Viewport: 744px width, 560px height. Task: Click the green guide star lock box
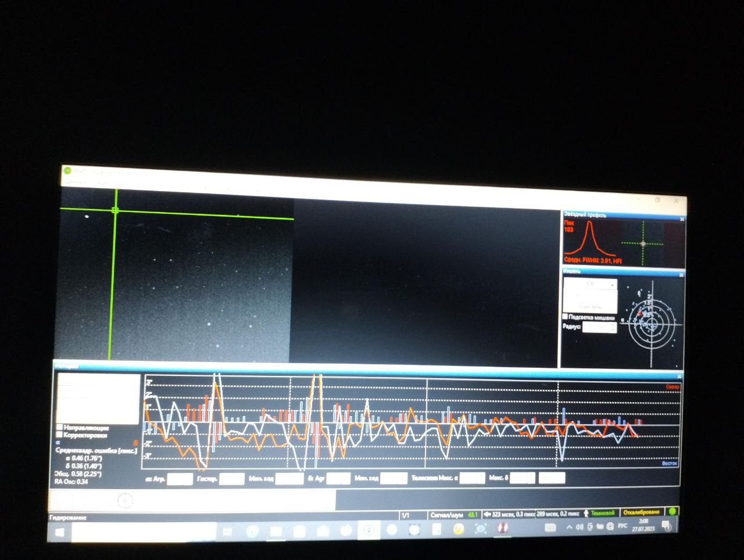pos(115,210)
